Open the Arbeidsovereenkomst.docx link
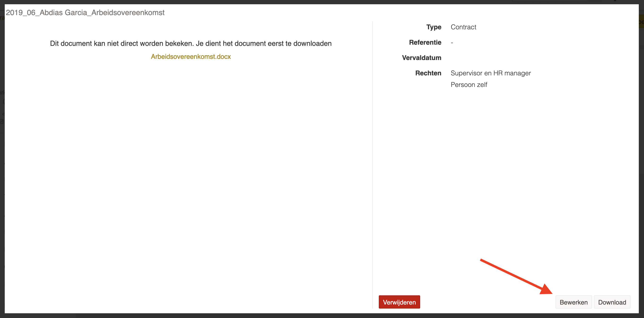Viewport: 644px width, 318px height. 191,57
